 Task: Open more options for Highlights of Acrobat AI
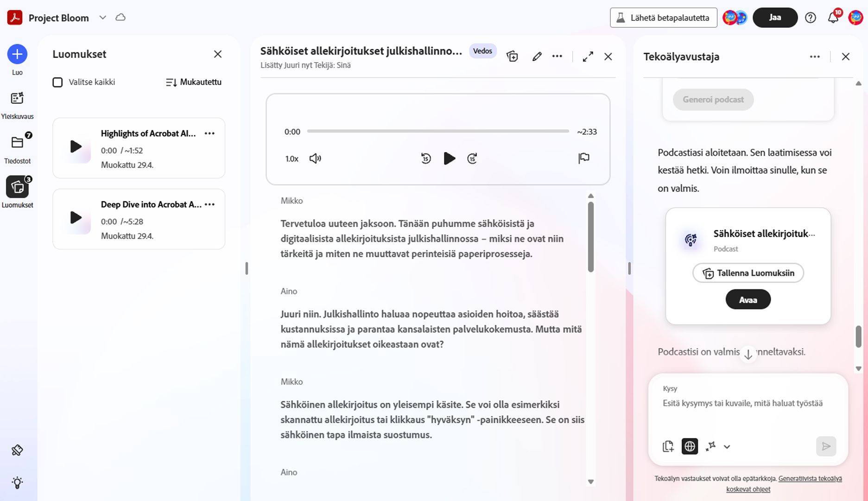(209, 133)
